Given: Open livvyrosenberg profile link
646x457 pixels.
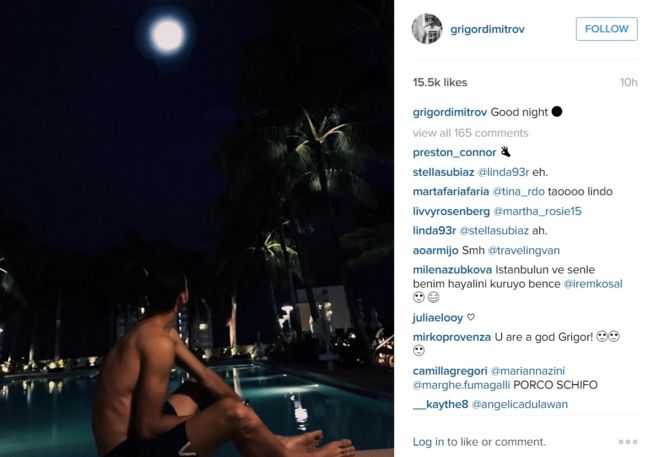Looking at the screenshot, I should tap(451, 211).
